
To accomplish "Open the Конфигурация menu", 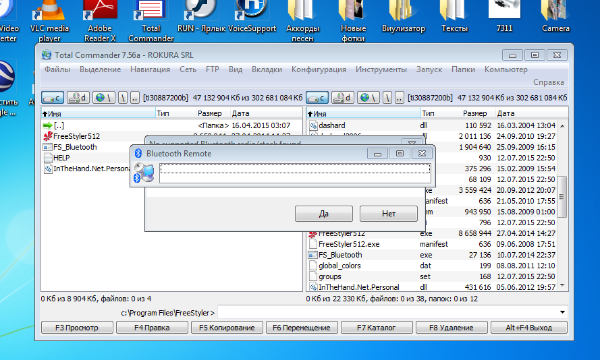I will click(x=319, y=69).
